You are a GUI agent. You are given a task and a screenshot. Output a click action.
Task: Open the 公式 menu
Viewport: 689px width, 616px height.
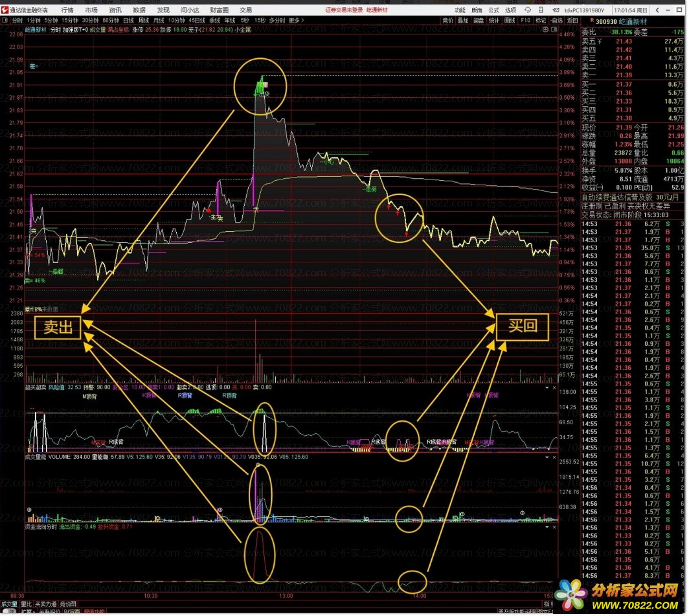(x=494, y=10)
